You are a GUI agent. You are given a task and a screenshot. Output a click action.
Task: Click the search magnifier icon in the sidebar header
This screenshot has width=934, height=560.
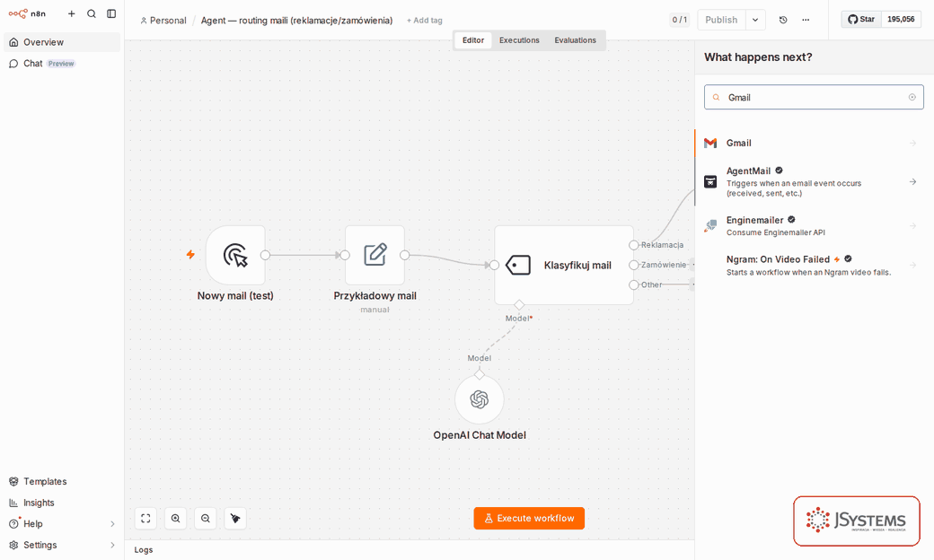click(91, 13)
